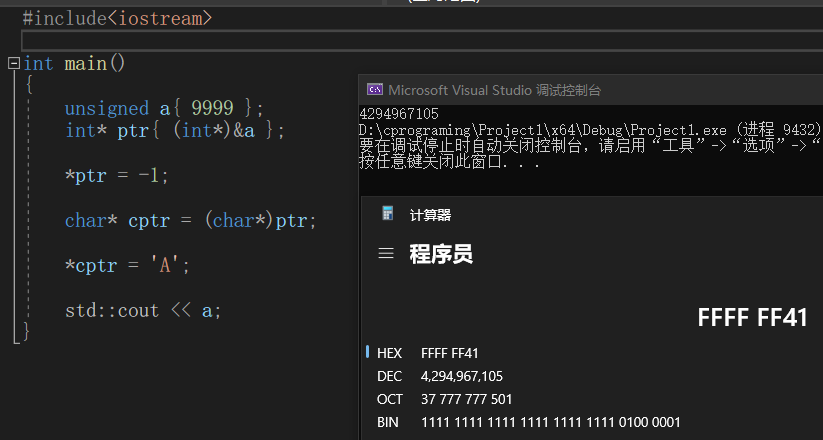Click the line 'unsigned a{ 9999 };'
This screenshot has height=440, width=823.
(x=164, y=108)
